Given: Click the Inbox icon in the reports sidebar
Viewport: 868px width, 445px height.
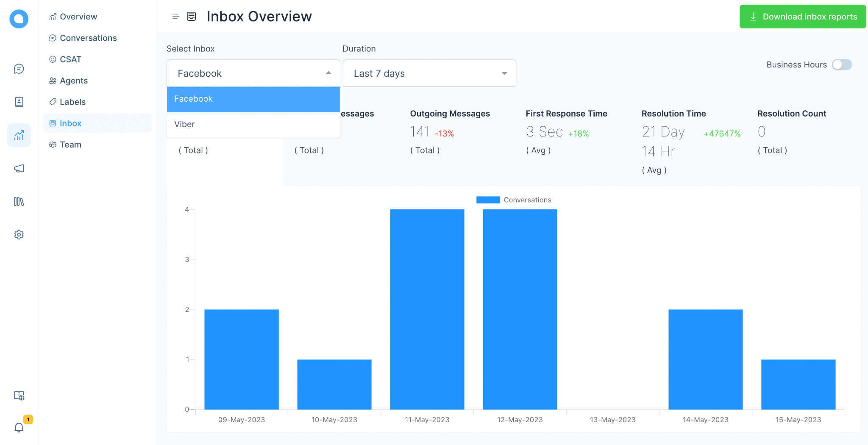Looking at the screenshot, I should point(53,123).
